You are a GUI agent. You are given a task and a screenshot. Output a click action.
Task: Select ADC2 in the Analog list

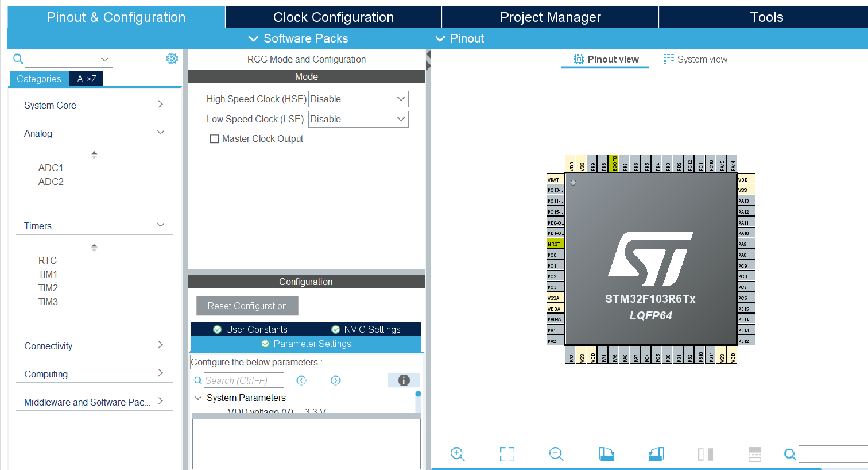[51, 182]
